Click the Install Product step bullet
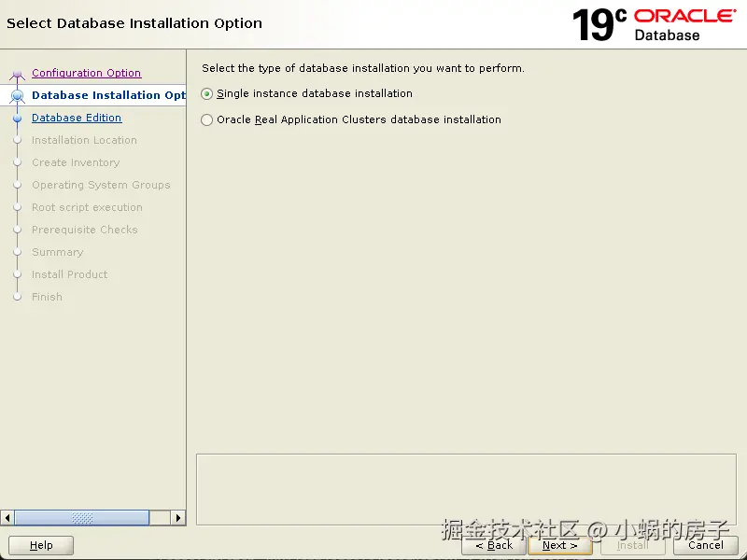 pyautogui.click(x=18, y=274)
